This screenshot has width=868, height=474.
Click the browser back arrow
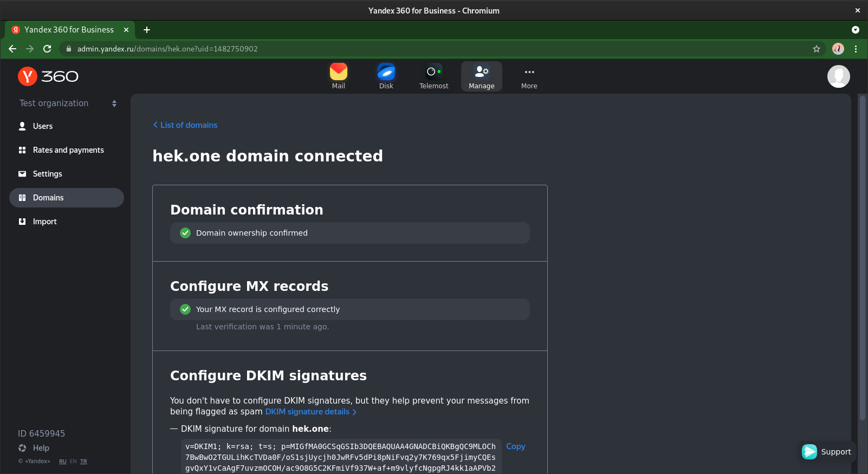(x=12, y=49)
